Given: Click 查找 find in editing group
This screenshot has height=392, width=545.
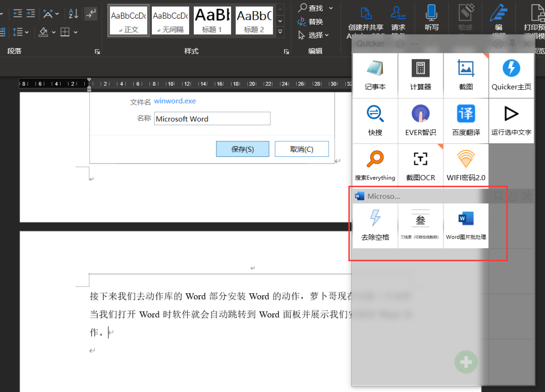Looking at the screenshot, I should [x=311, y=8].
